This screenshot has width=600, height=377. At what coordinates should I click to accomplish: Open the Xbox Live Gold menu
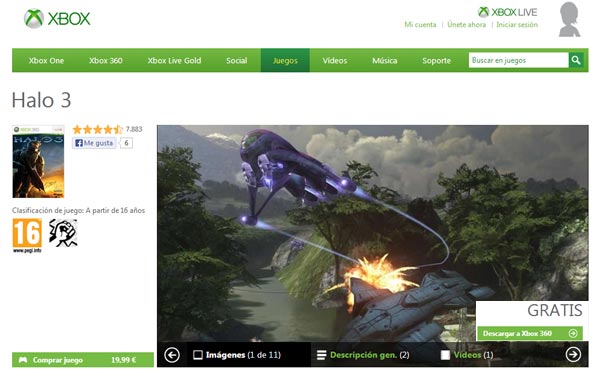174,60
